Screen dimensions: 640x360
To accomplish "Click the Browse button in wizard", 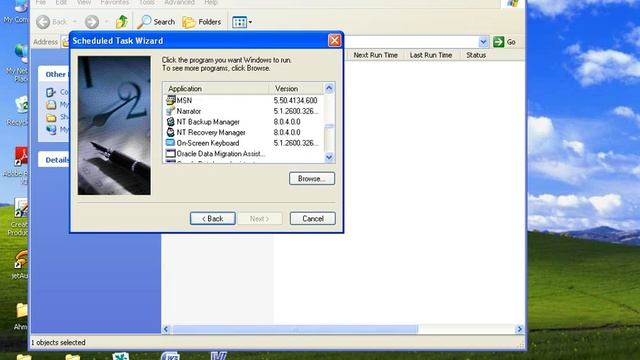I will pyautogui.click(x=312, y=179).
